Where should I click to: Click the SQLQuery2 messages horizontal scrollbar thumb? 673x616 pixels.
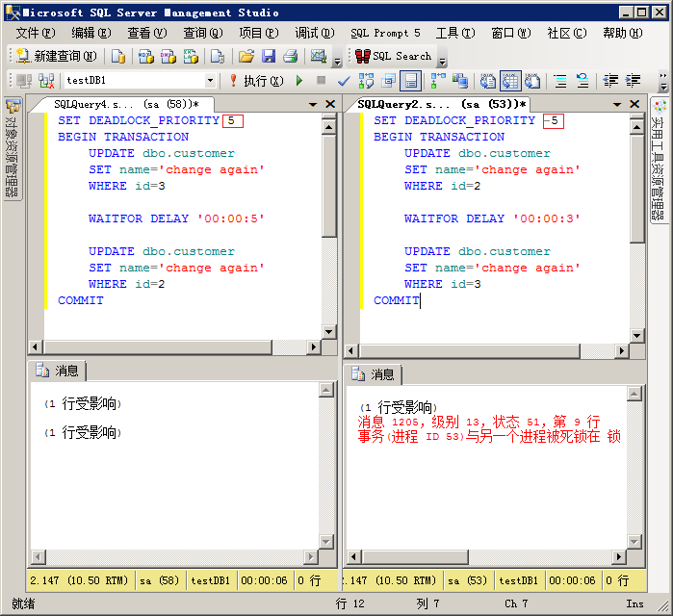pos(415,556)
